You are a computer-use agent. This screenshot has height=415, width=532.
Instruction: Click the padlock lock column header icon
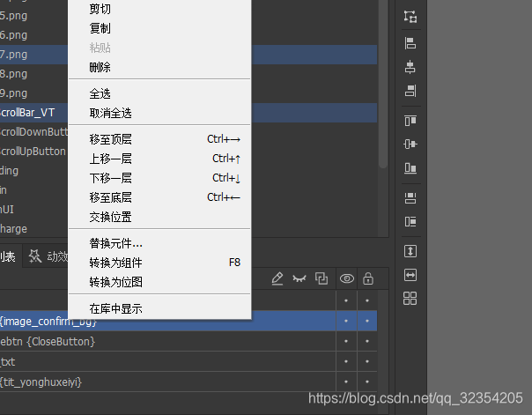[x=368, y=278]
